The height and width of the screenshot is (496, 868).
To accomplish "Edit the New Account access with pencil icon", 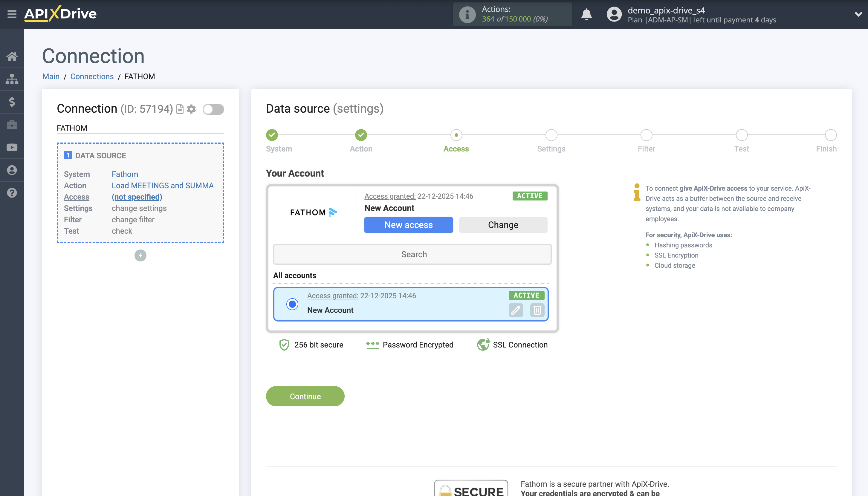I will pyautogui.click(x=516, y=310).
